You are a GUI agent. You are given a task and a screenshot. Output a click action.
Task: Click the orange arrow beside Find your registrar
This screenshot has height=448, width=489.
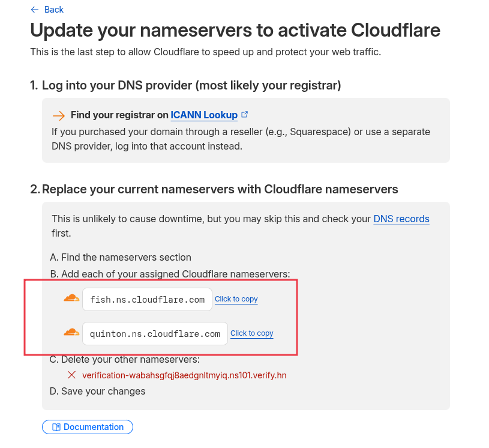[58, 115]
